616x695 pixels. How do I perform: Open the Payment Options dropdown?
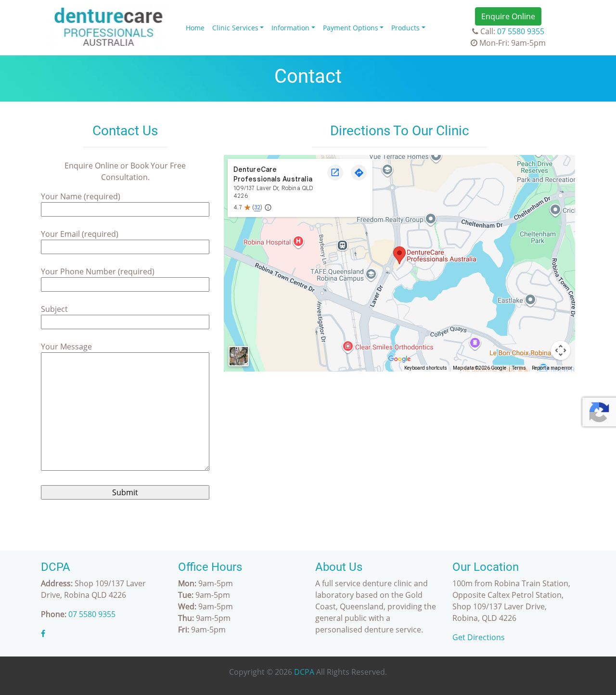point(353,28)
